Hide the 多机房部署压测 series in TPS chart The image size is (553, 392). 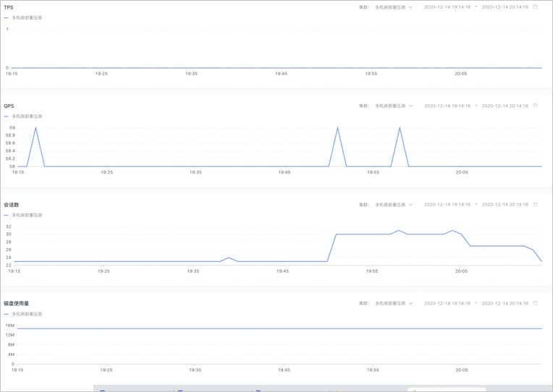pos(27,17)
